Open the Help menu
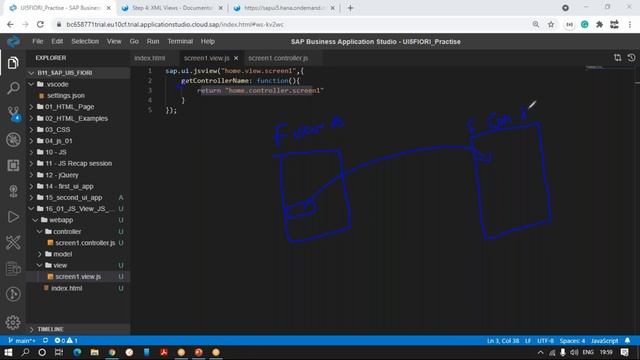Viewport: 640px width, 360px height. (x=207, y=41)
